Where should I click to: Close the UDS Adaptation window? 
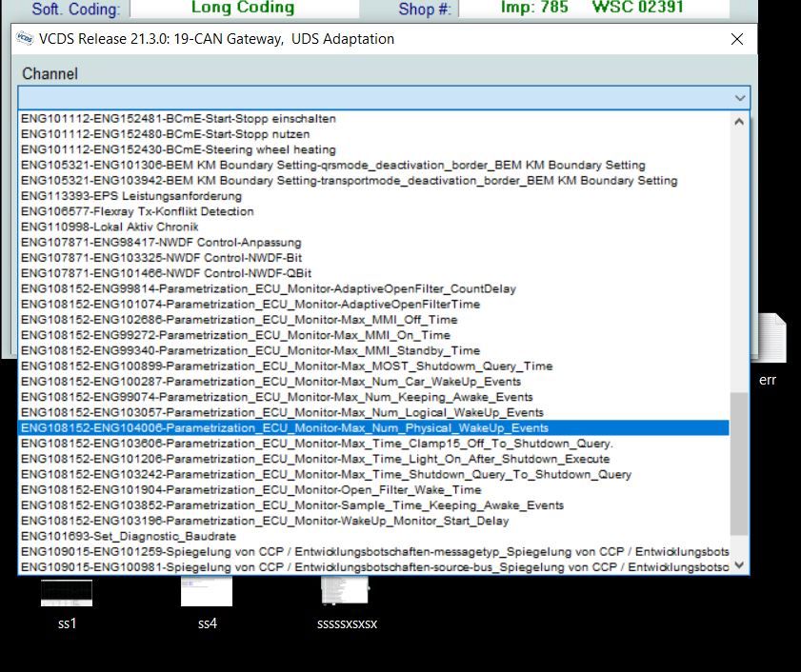736,39
